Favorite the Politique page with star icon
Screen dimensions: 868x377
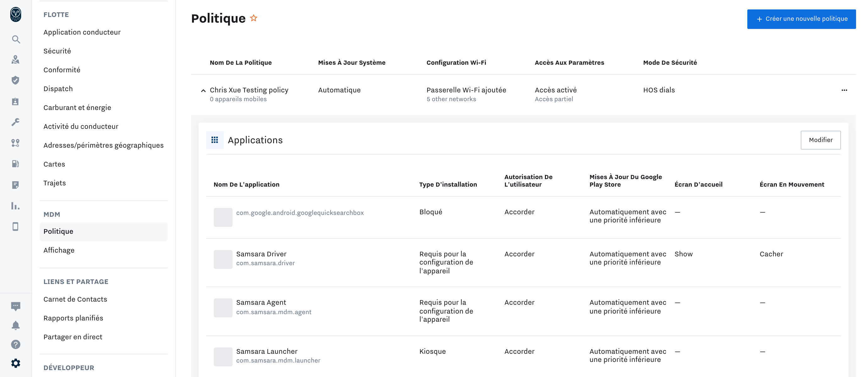254,18
